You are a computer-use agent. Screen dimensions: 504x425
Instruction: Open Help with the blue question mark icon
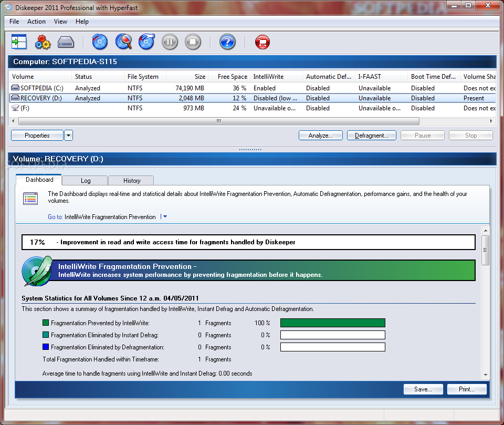tap(227, 42)
